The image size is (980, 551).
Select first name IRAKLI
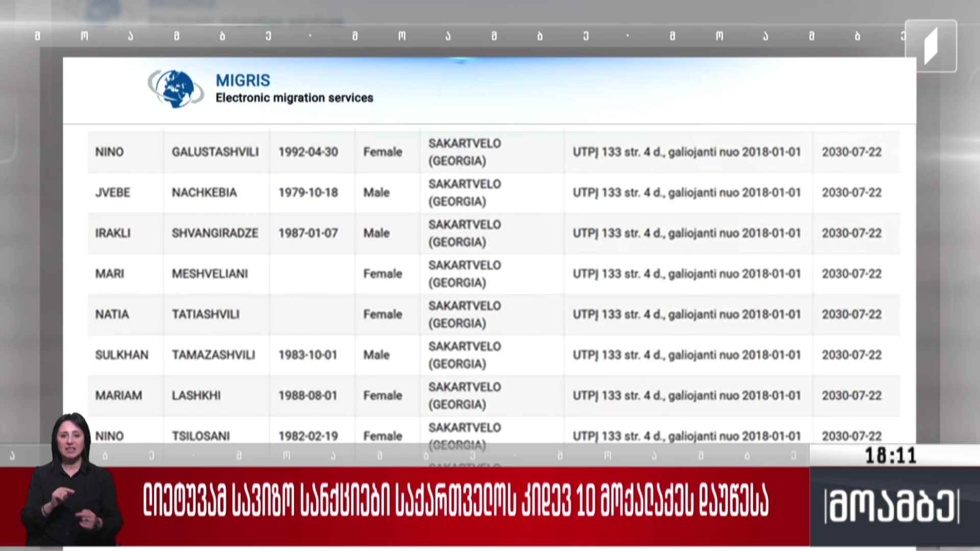pyautogui.click(x=112, y=233)
